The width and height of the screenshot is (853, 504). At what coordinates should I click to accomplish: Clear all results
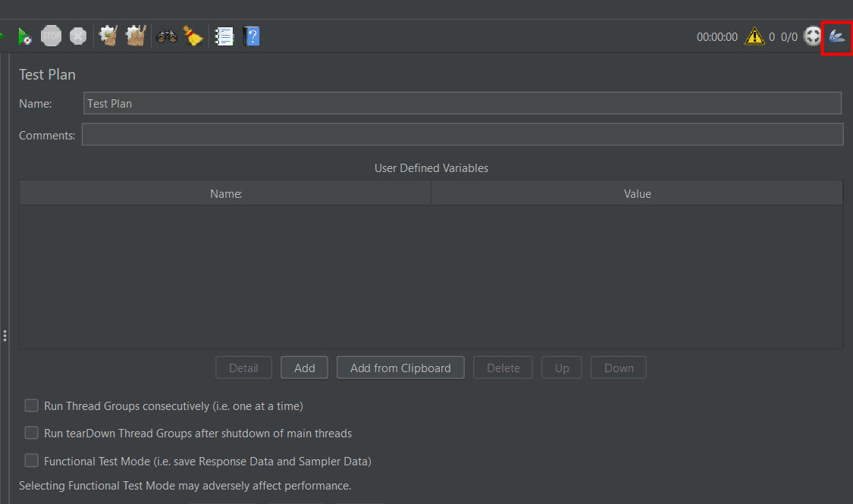click(135, 36)
